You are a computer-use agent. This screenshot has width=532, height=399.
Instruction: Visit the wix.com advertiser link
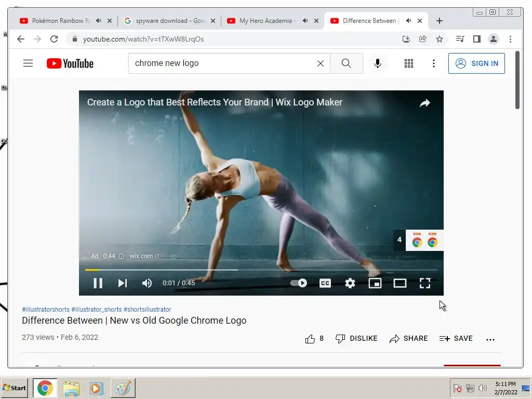[144, 256]
